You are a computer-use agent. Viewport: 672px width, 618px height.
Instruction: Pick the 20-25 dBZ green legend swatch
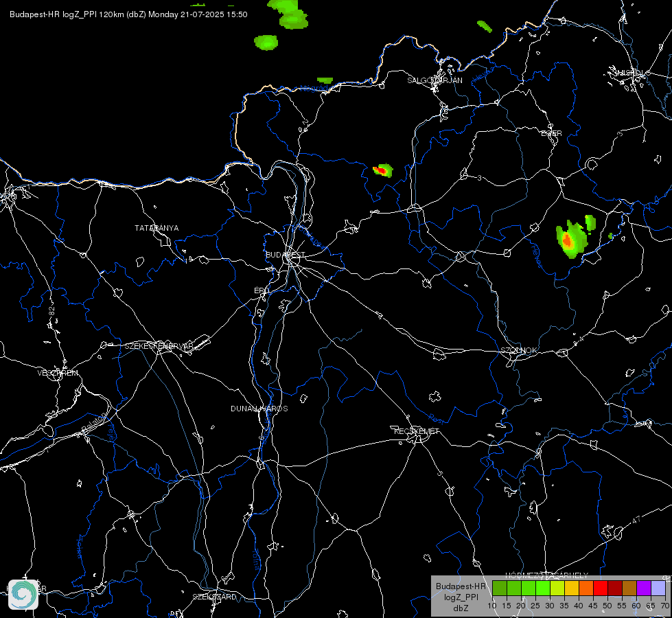(x=529, y=588)
